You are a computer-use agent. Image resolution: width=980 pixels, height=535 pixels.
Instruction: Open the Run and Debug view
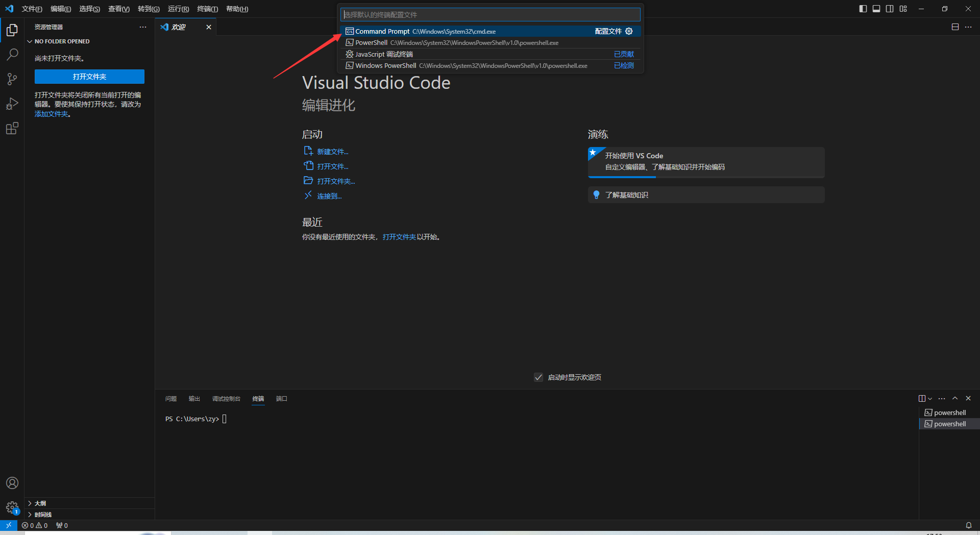pos(12,104)
